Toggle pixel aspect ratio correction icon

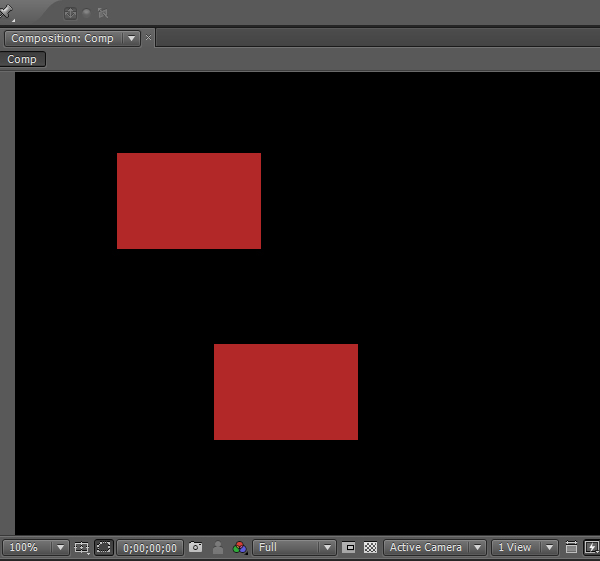pos(571,547)
